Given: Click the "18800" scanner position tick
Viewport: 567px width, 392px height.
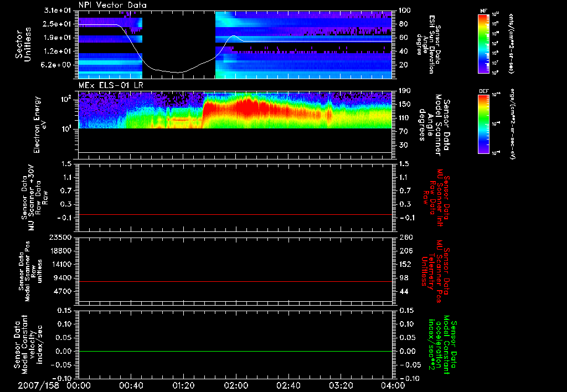Looking at the screenshot, I should 60,251.
